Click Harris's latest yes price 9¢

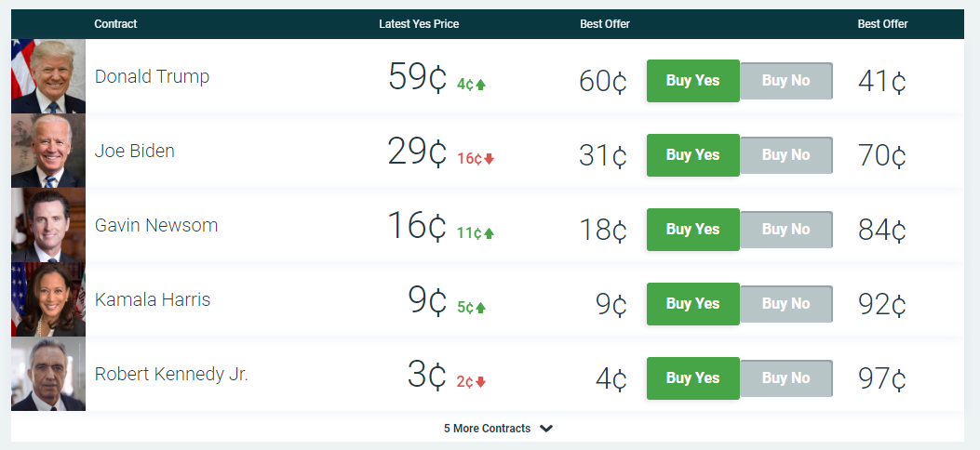[x=427, y=300]
